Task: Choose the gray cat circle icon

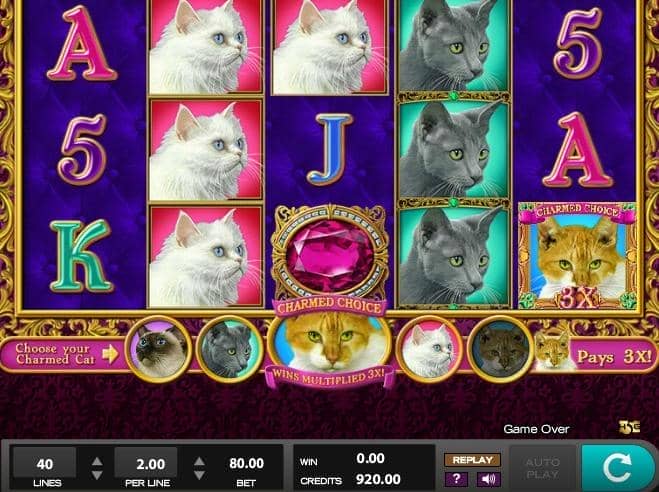Action: [x=230, y=349]
